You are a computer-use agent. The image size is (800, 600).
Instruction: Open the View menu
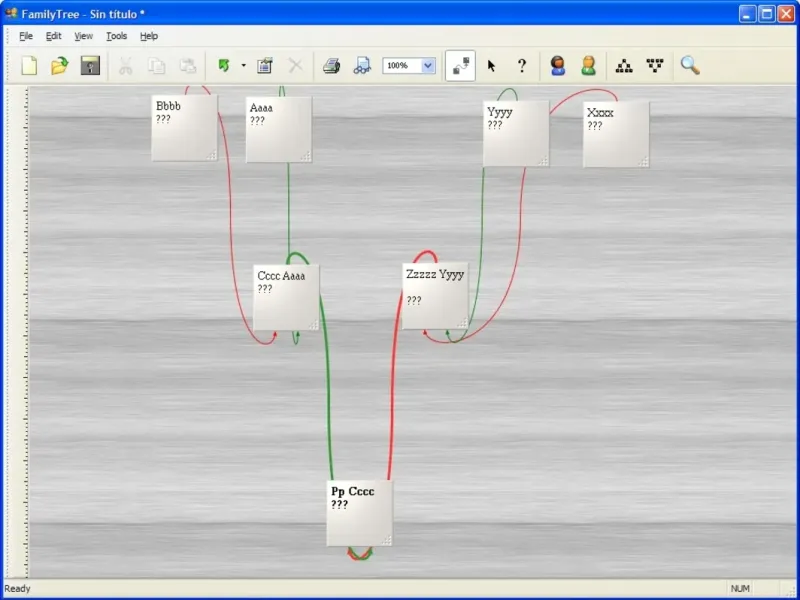pyautogui.click(x=84, y=36)
